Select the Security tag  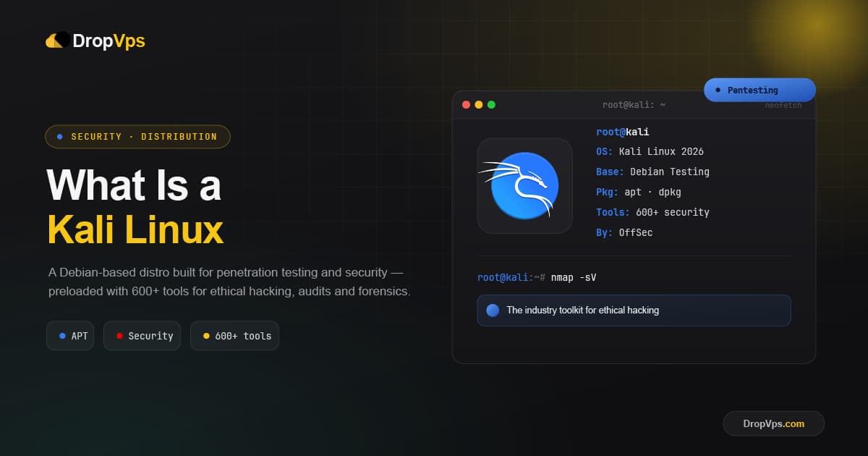142,336
